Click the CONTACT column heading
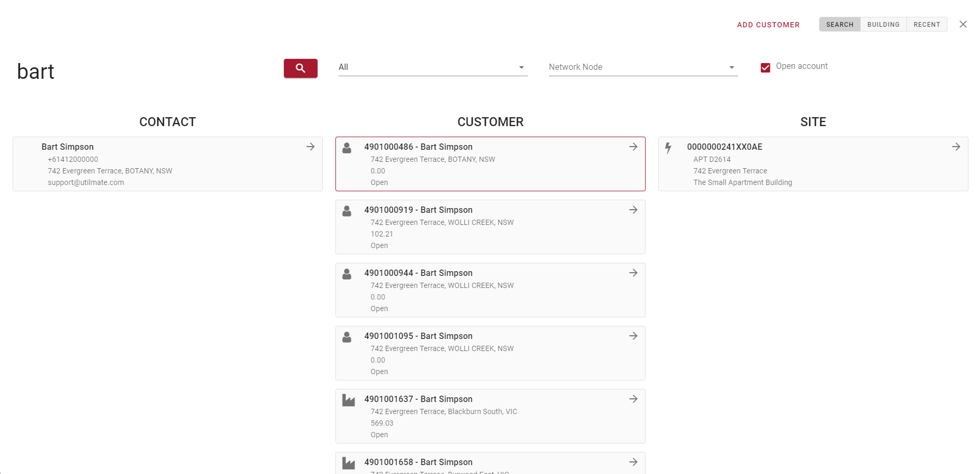The image size is (980, 474). [168, 122]
